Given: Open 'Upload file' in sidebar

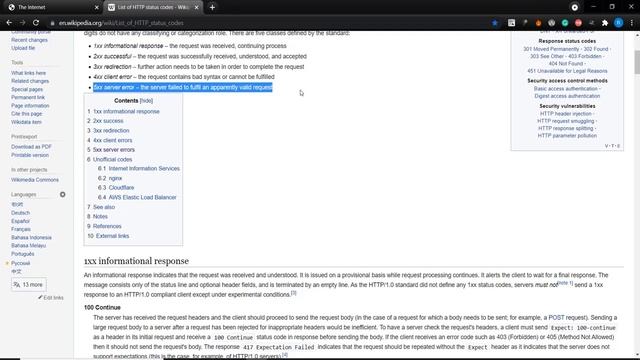Looking at the screenshot, I should tap(23, 48).
